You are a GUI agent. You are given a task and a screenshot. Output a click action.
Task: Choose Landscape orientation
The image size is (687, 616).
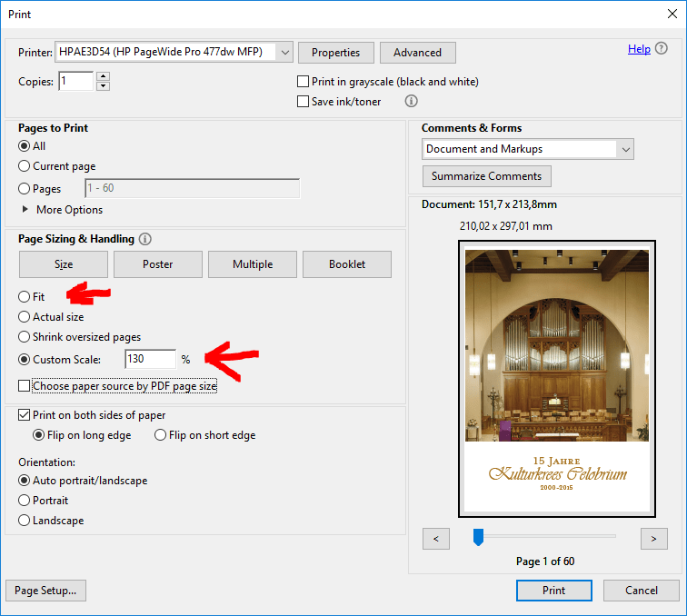click(x=25, y=521)
